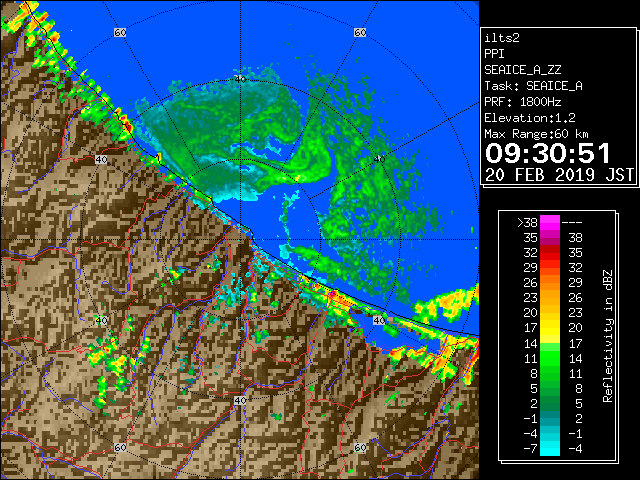
Task: Pick the orange 26 to 29 legend swatch
Action: [550, 283]
